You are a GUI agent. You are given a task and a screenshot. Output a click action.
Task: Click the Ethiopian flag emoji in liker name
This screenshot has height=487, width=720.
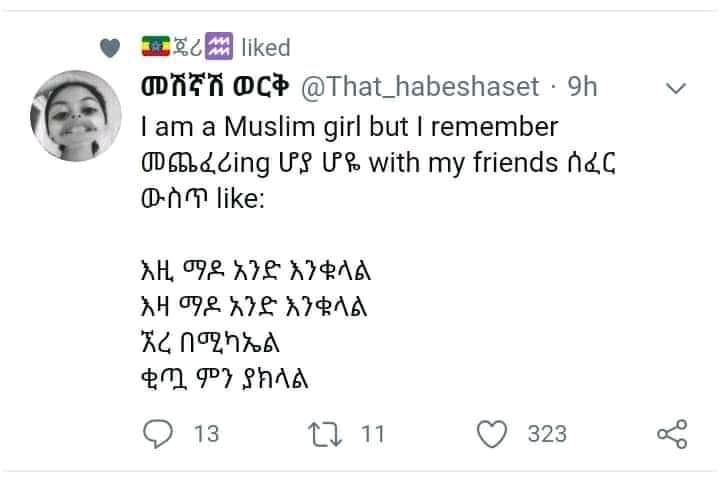point(156,46)
